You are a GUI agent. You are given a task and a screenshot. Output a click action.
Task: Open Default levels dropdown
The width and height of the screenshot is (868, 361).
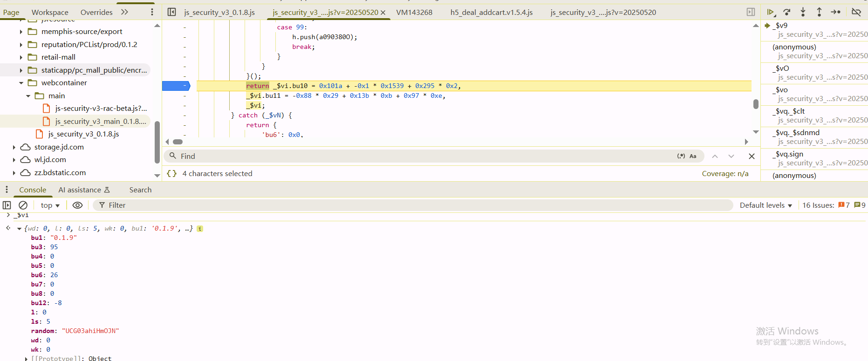[765, 205]
